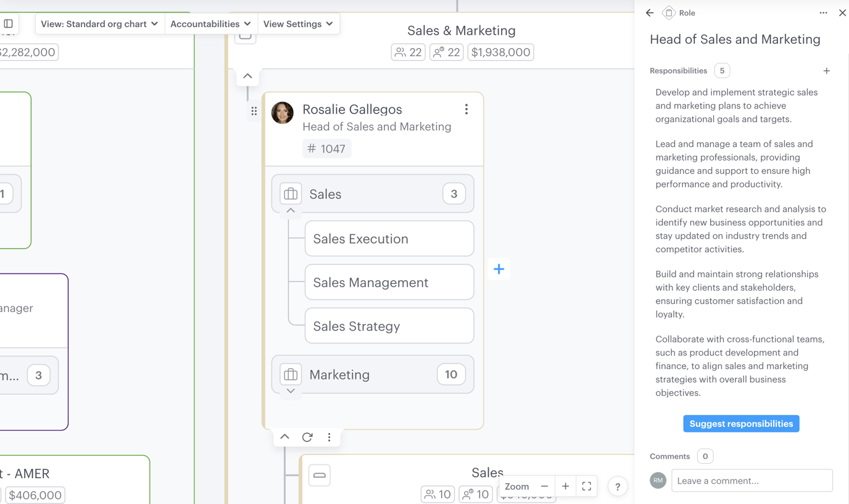Expand the Marketing accountability group
The image size is (849, 504).
tap(291, 391)
